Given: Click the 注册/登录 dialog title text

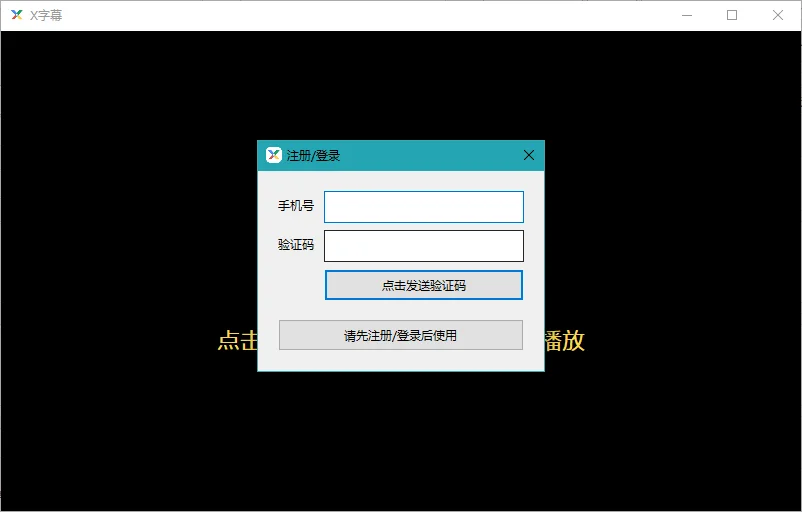Looking at the screenshot, I should click(x=313, y=155).
